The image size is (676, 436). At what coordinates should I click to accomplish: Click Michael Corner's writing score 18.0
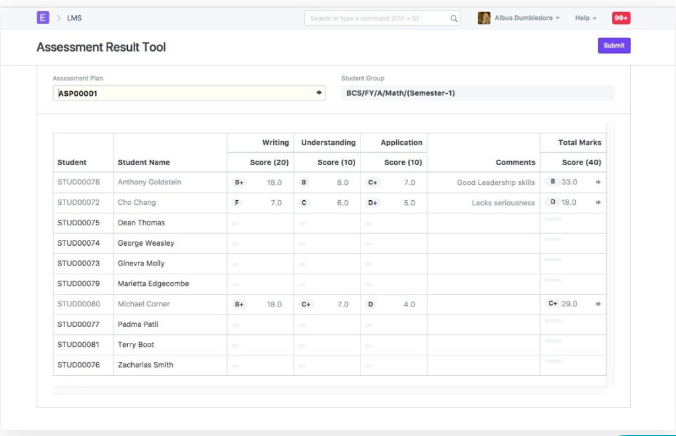(274, 304)
